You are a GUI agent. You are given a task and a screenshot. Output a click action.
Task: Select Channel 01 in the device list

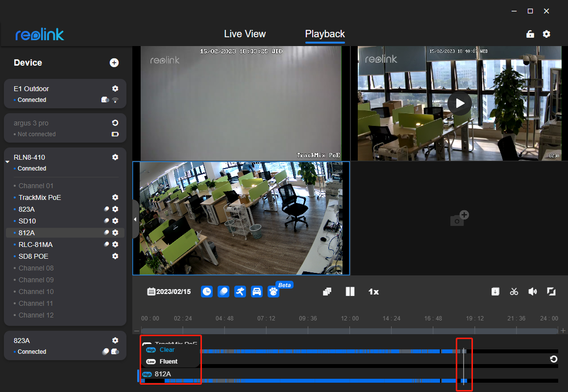(36, 186)
